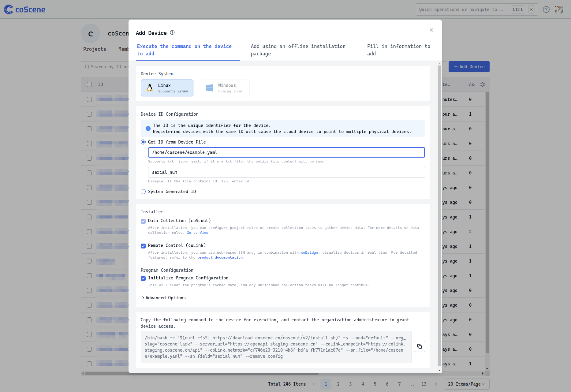Image resolution: width=571 pixels, height=392 pixels.
Task: Go to next page arrow in pagination
Action: tap(436, 384)
